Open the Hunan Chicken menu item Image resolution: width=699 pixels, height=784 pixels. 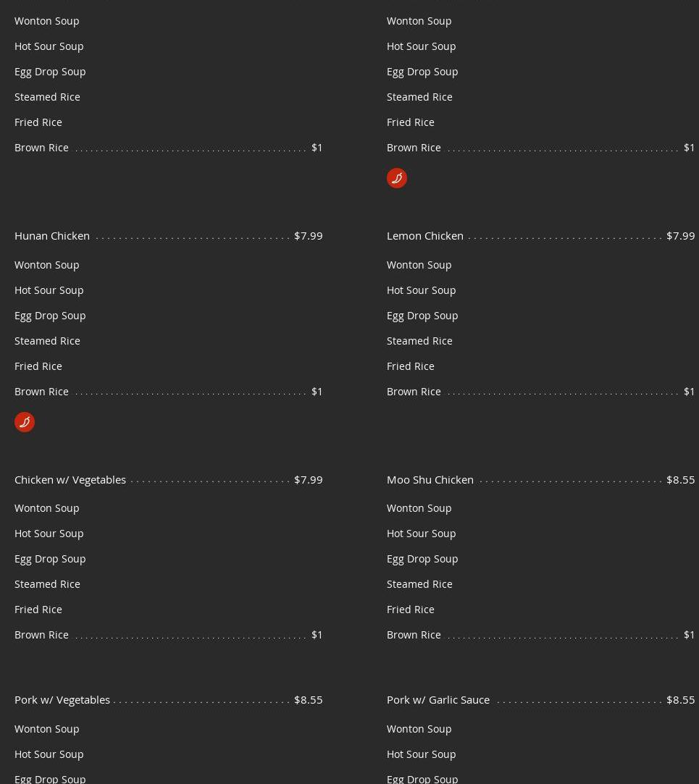pos(52,235)
